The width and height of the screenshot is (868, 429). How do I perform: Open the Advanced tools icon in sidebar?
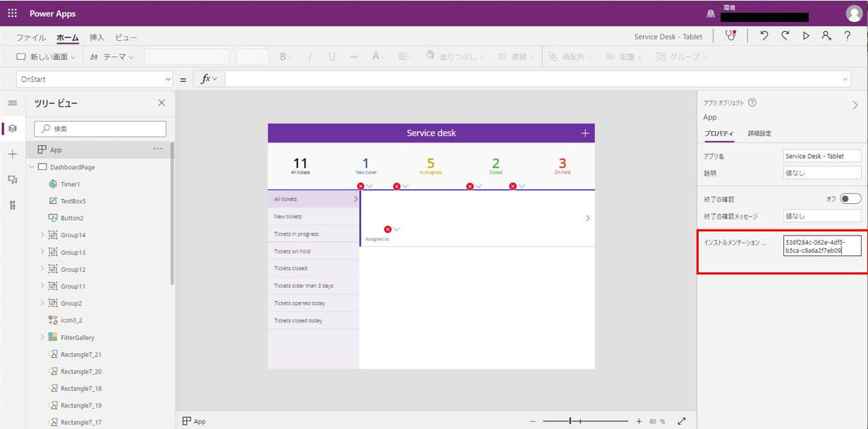click(x=12, y=205)
